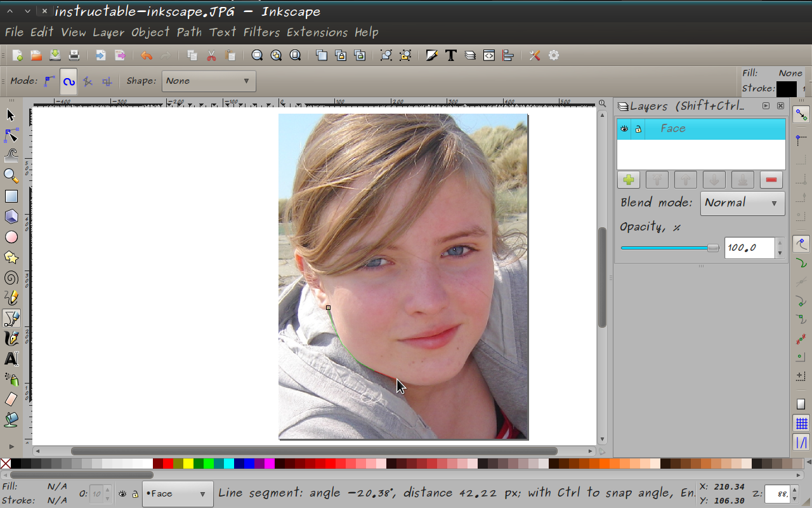The height and width of the screenshot is (508, 812).
Task: Lock the Face layer in the Layers panel
Action: pos(638,128)
